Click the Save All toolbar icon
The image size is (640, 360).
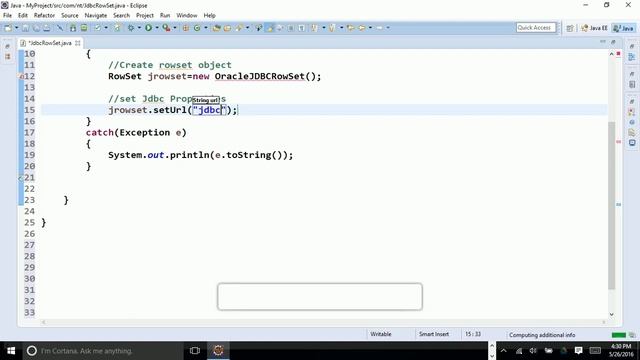[36, 28]
